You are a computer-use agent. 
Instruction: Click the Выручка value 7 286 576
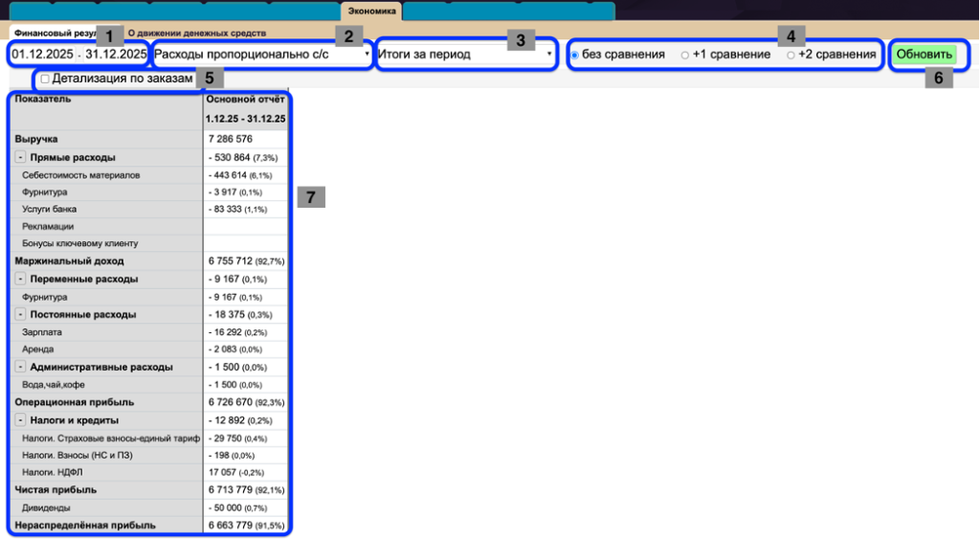(x=230, y=139)
